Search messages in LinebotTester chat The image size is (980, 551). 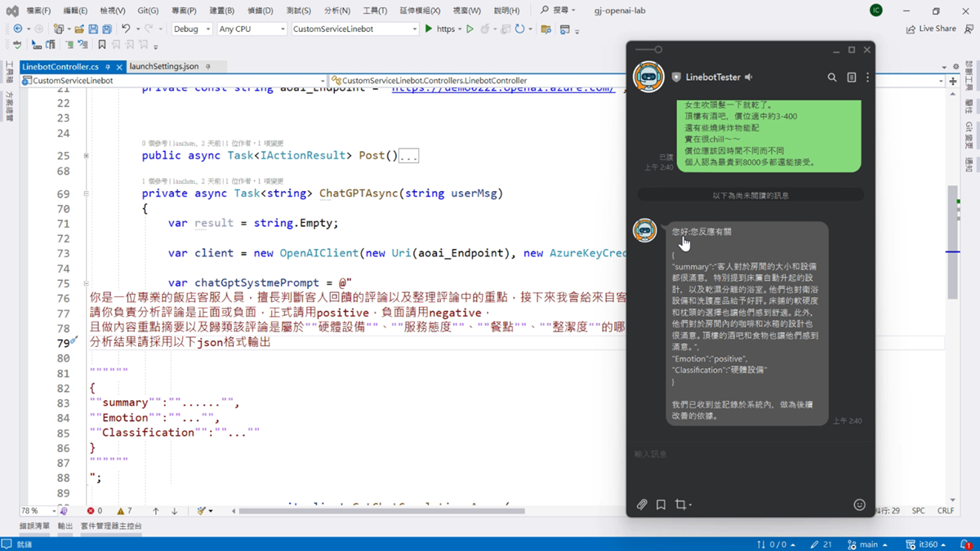pos(831,78)
